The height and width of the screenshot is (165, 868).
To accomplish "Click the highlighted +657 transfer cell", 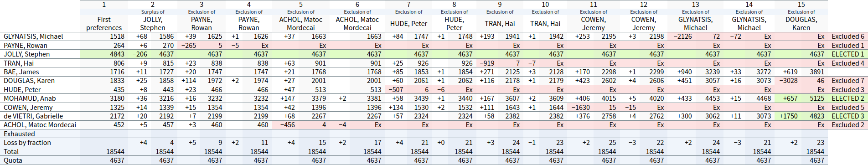I will point(790,98).
